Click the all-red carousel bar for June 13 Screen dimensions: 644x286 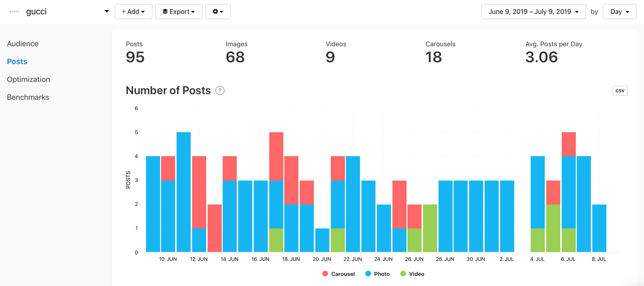pos(214,228)
